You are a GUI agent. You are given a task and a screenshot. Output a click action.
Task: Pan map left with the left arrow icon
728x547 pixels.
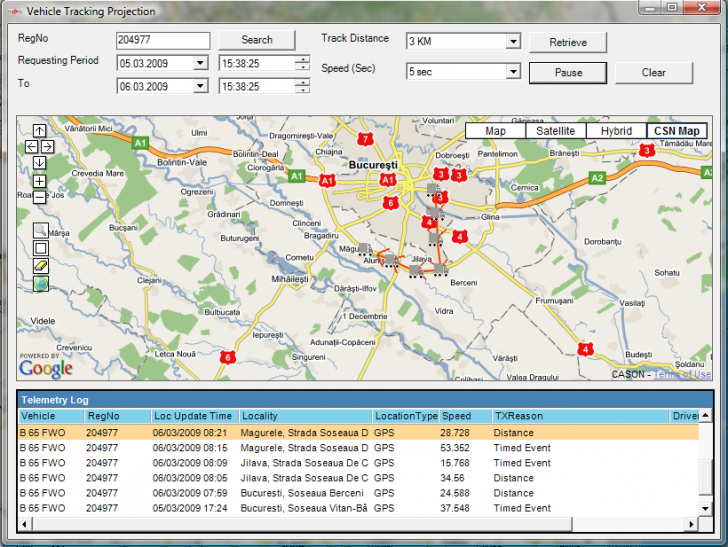(32, 147)
